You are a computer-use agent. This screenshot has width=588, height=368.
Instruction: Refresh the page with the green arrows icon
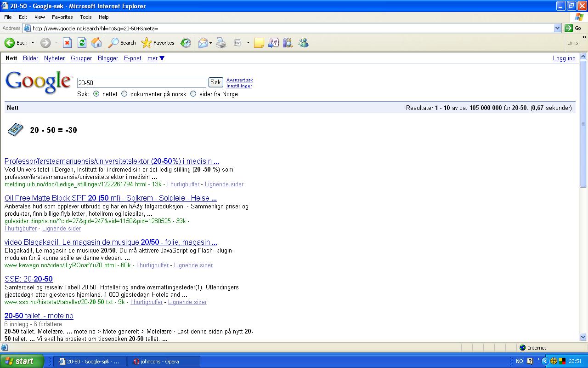(x=82, y=43)
